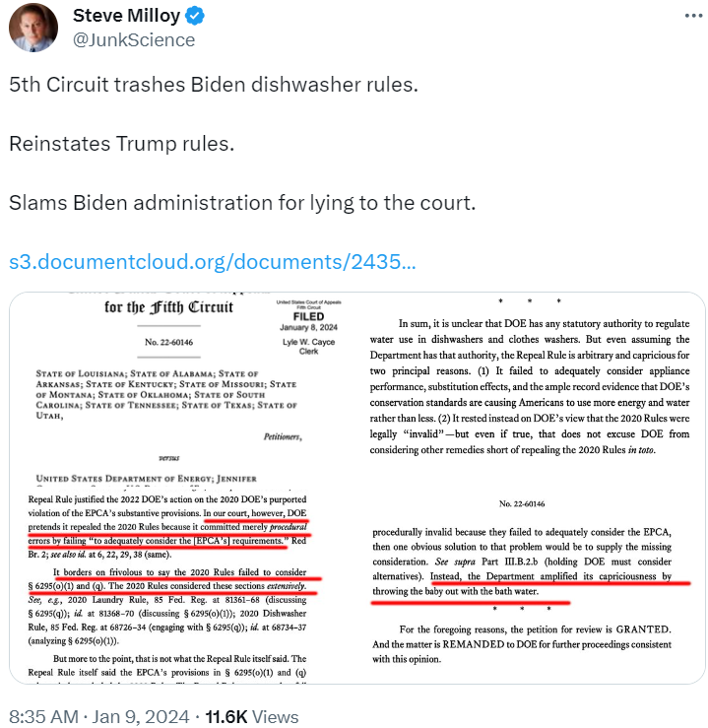708x728 pixels.
Task: Click the '5th Circuit trashes Biden dishwasher rules' text
Action: click(214, 85)
